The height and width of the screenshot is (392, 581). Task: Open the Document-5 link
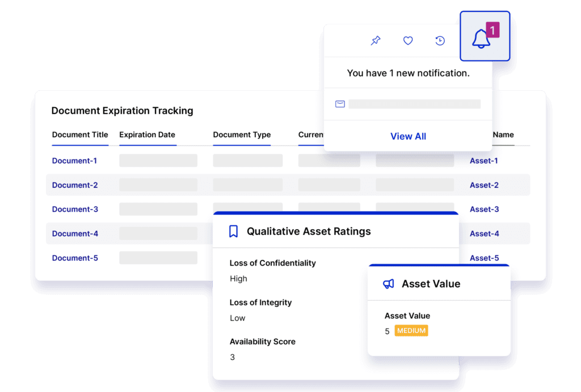pos(75,258)
